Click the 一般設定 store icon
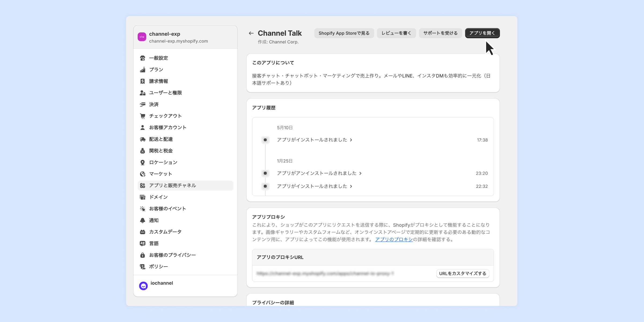Viewport: 644px width, 322px height. coord(142,58)
